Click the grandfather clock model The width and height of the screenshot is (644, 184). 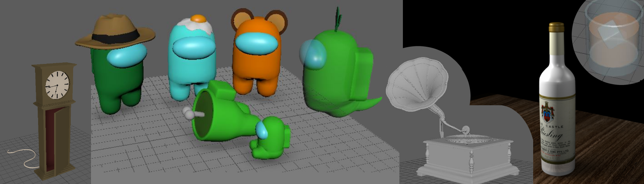(54, 122)
